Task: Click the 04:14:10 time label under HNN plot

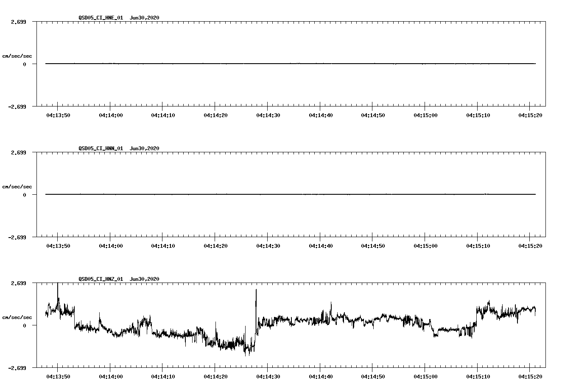Action: [x=163, y=246]
